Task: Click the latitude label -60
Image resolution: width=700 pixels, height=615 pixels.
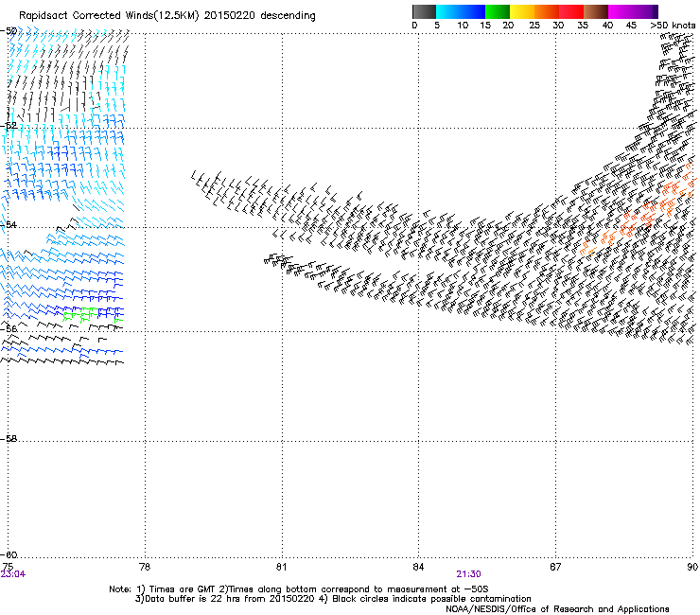Action: pyautogui.click(x=9, y=554)
